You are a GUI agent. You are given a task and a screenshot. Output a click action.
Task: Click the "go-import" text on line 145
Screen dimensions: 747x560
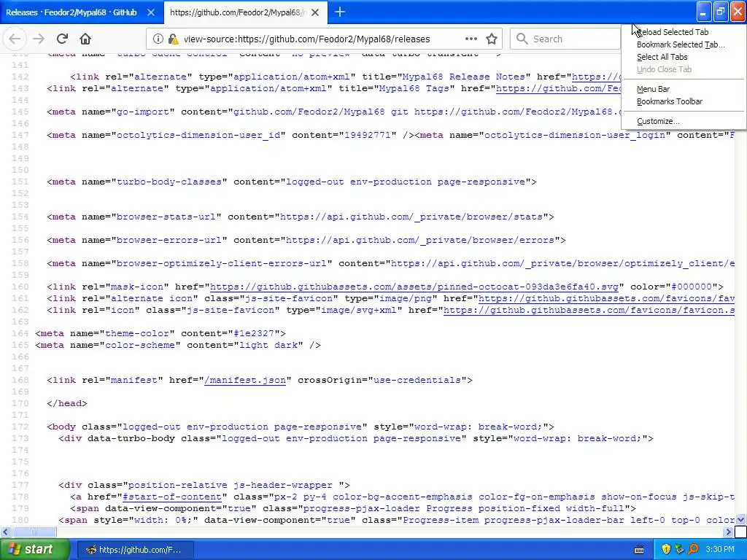143,112
